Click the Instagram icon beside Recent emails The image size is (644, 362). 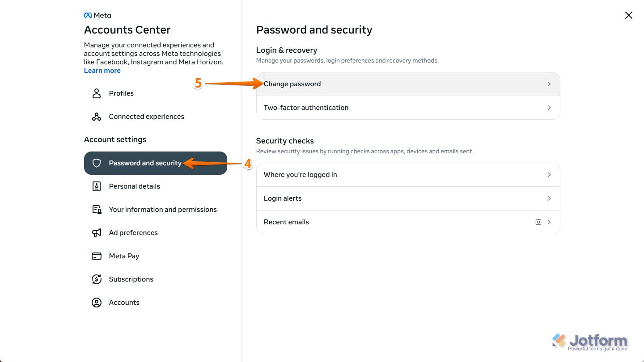[x=538, y=222]
